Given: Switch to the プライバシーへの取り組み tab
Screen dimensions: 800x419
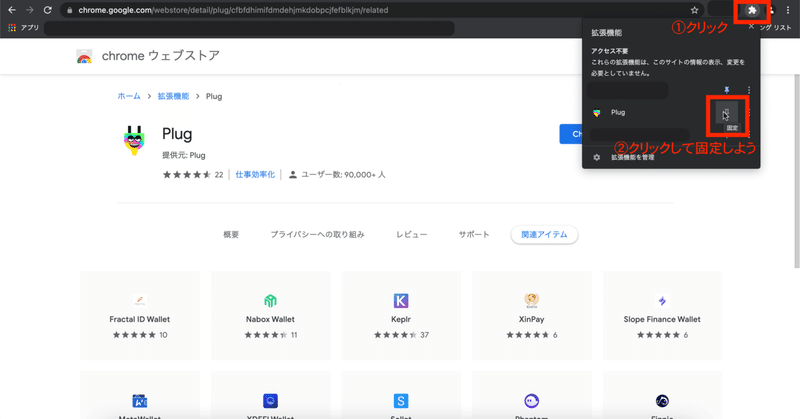Looking at the screenshot, I should pyautogui.click(x=317, y=234).
